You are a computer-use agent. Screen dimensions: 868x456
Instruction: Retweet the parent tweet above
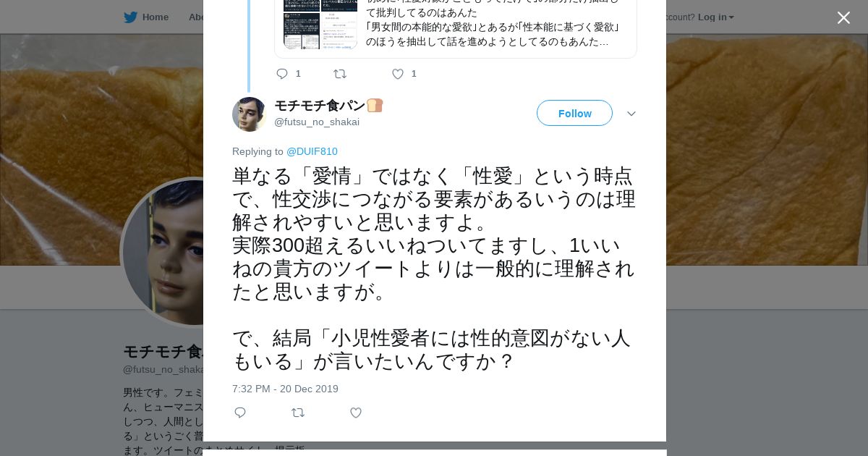click(340, 74)
